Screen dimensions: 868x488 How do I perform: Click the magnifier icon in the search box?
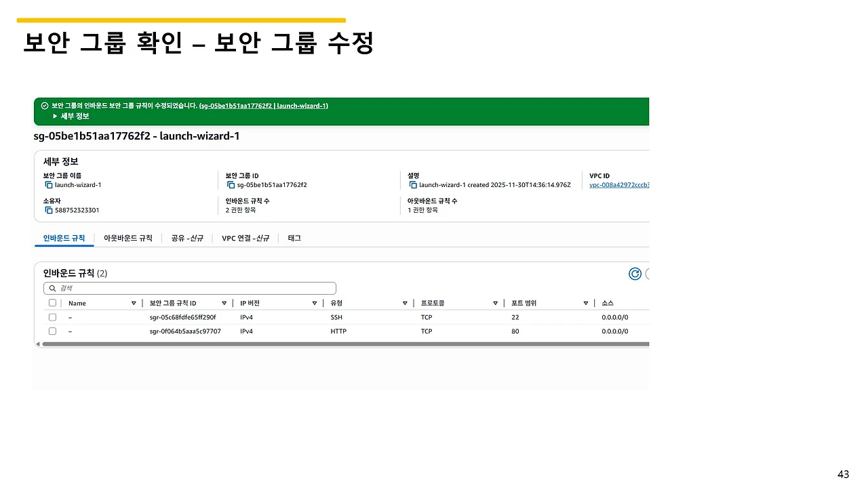point(52,288)
